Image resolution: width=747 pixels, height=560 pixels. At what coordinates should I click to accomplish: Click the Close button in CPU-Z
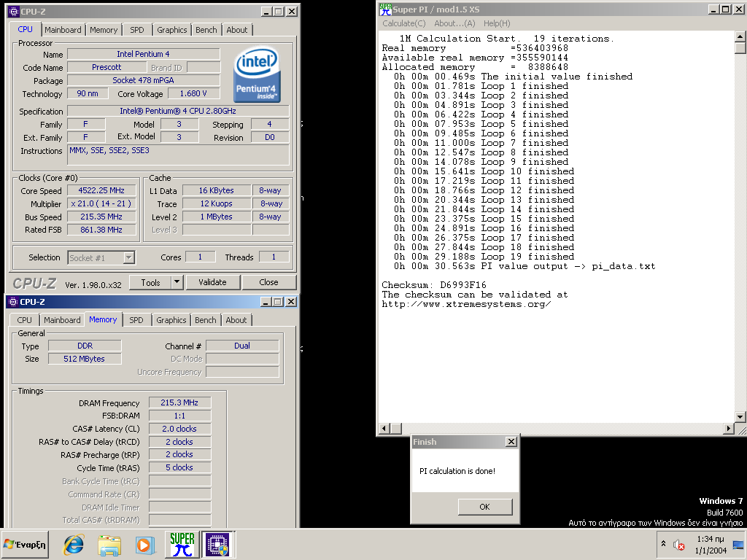coord(268,282)
